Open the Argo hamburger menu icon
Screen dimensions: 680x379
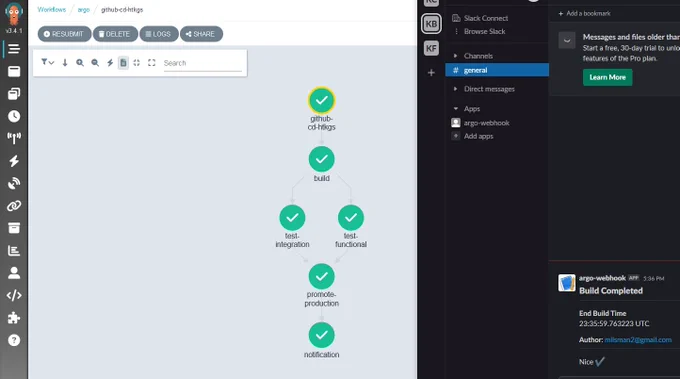tap(14, 49)
